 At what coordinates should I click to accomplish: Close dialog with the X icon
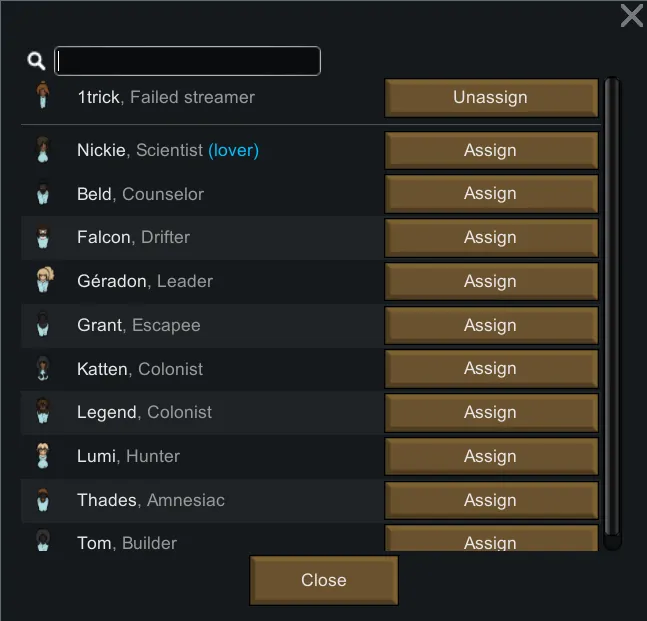(632, 16)
